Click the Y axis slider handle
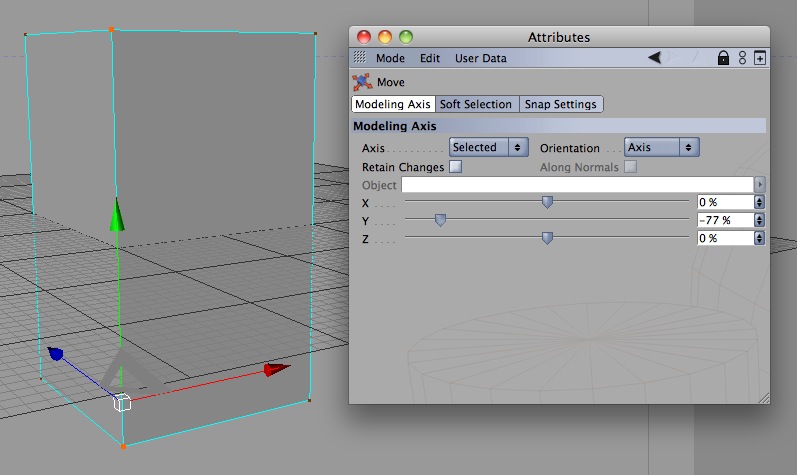797x475 pixels. click(440, 220)
